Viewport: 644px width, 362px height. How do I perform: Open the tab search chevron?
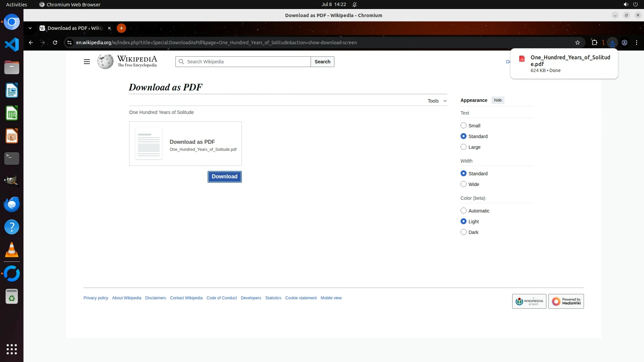pos(30,28)
